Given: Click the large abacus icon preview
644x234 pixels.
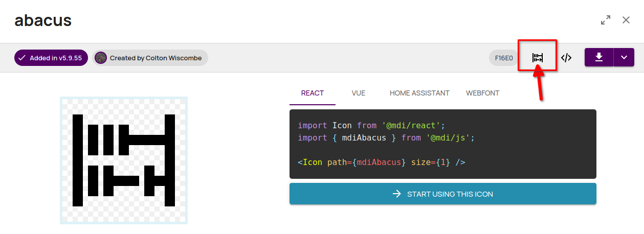Looking at the screenshot, I should pos(124,160).
